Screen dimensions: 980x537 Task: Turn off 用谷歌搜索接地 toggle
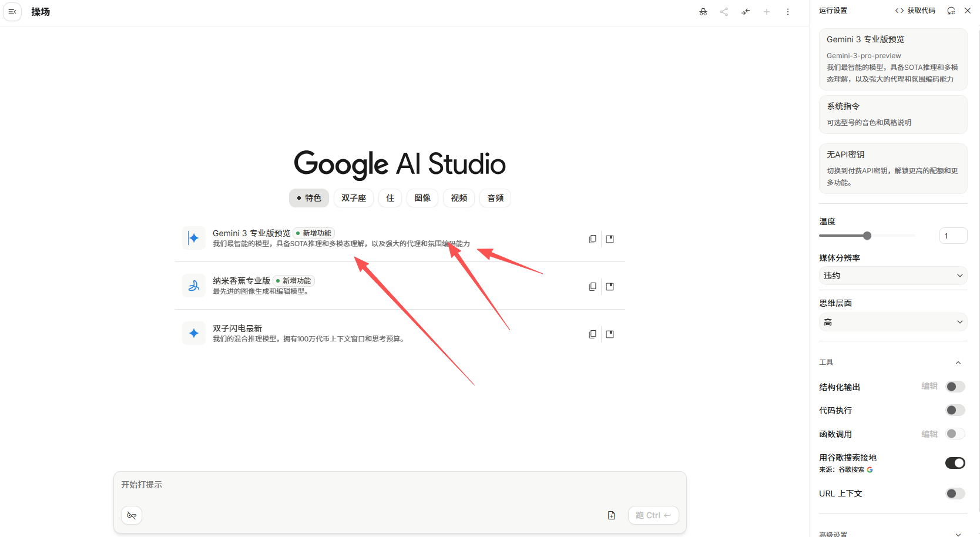[955, 463]
